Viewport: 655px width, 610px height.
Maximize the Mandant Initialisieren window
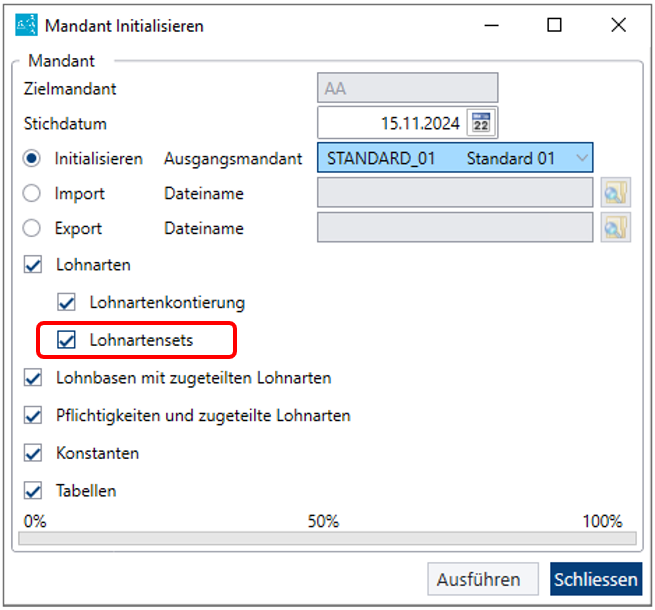tap(554, 25)
